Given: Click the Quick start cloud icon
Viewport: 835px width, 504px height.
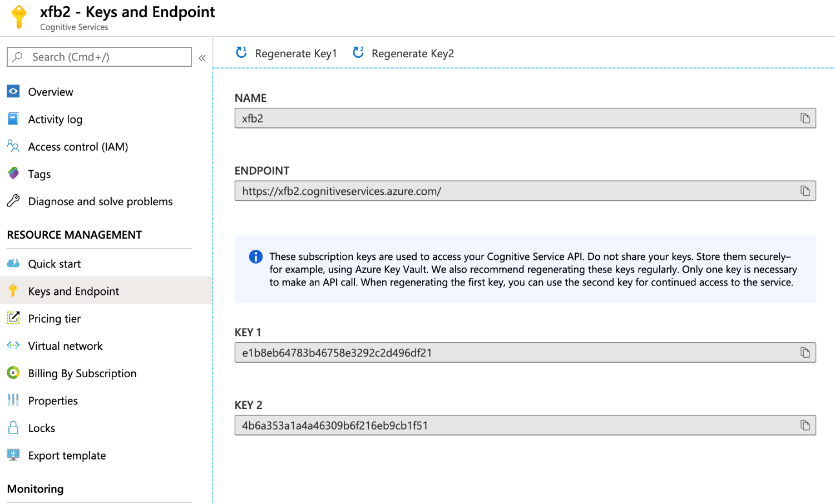Looking at the screenshot, I should (13, 263).
